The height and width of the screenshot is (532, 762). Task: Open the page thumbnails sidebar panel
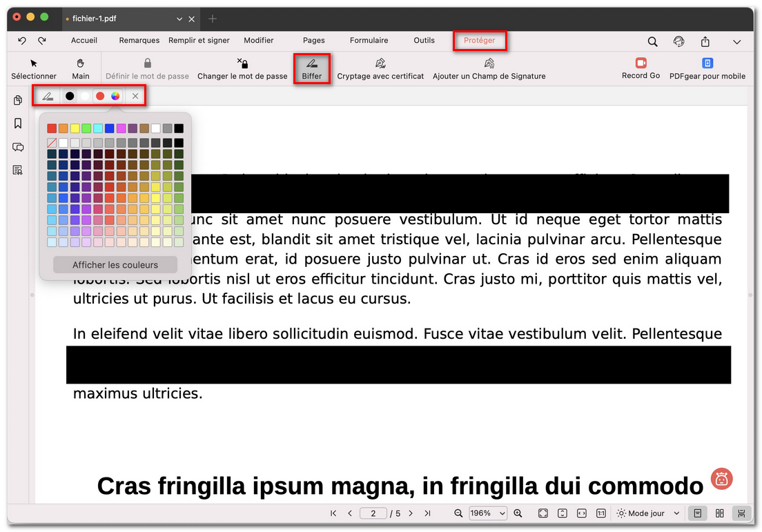tap(17, 100)
